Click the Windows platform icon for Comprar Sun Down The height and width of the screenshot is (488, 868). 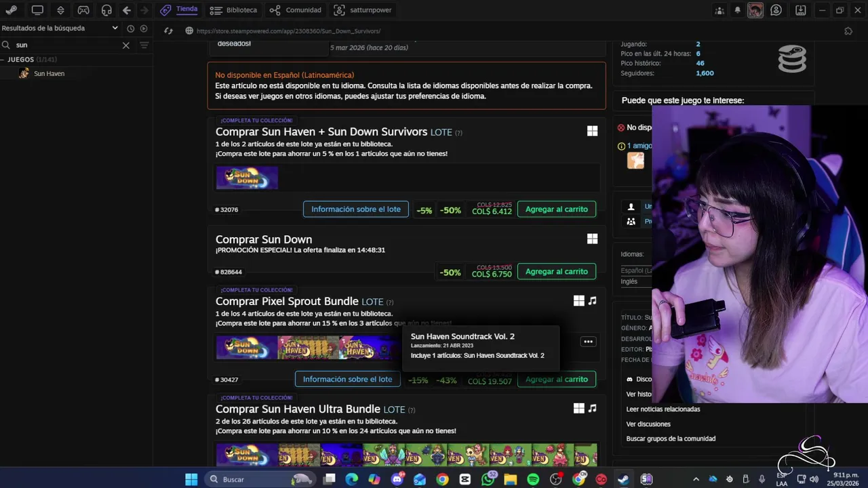(x=593, y=239)
